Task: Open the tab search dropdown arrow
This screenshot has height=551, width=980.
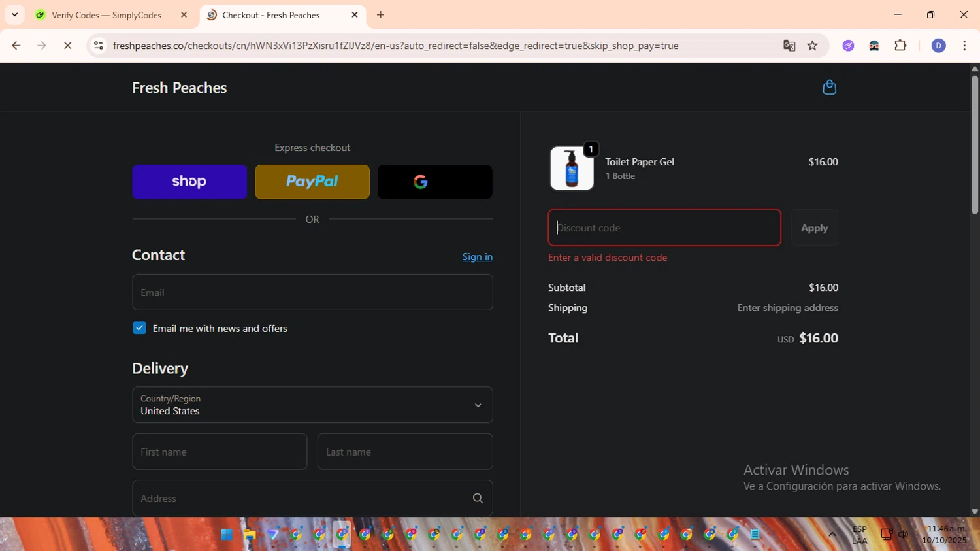Action: 14,14
